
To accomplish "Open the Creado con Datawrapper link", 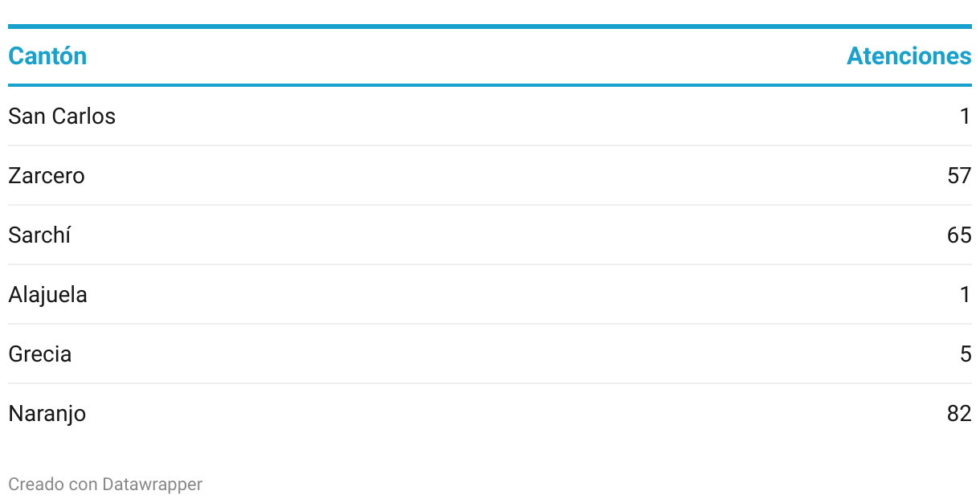I will [x=105, y=485].
